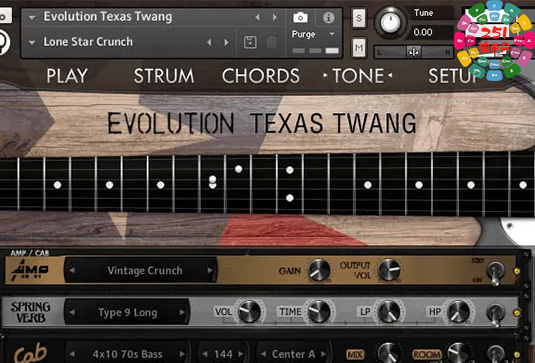
Task: Open the Vintage Crunch amp model selector
Action: tap(141, 270)
